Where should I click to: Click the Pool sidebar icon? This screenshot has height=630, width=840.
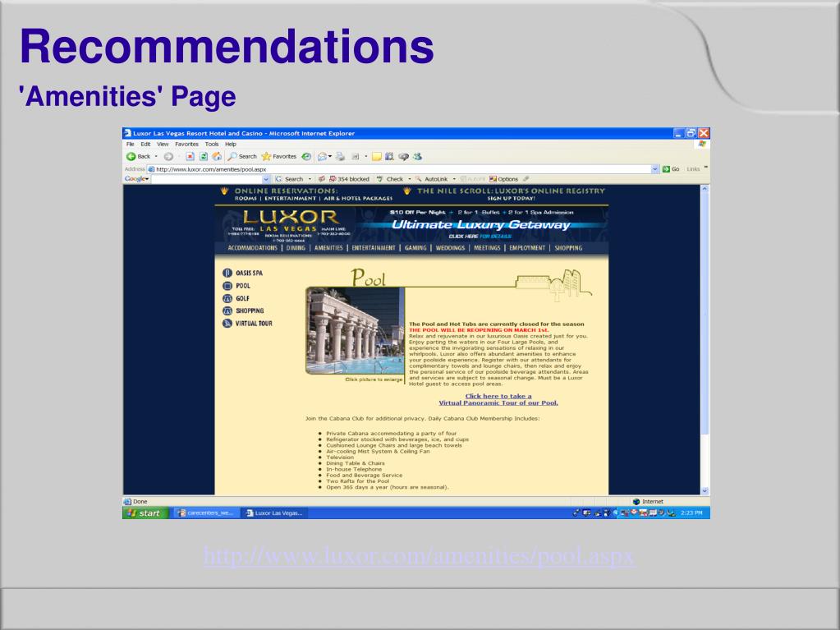[227, 286]
